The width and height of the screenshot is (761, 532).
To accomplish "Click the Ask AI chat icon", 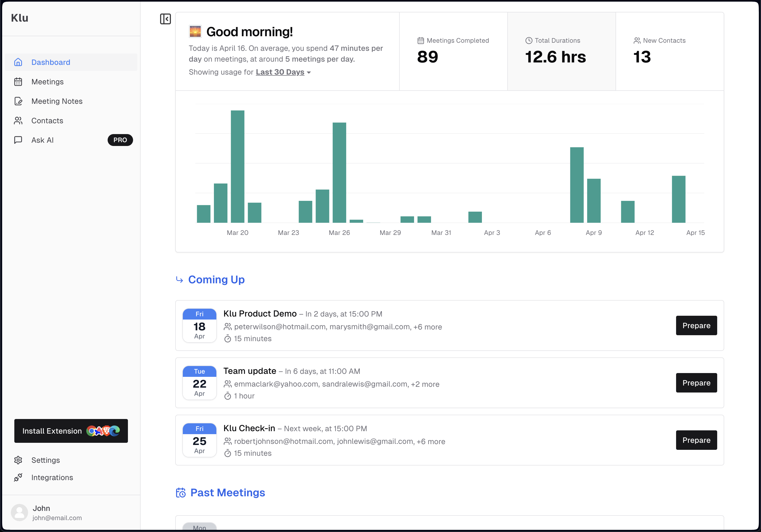I will click(18, 140).
